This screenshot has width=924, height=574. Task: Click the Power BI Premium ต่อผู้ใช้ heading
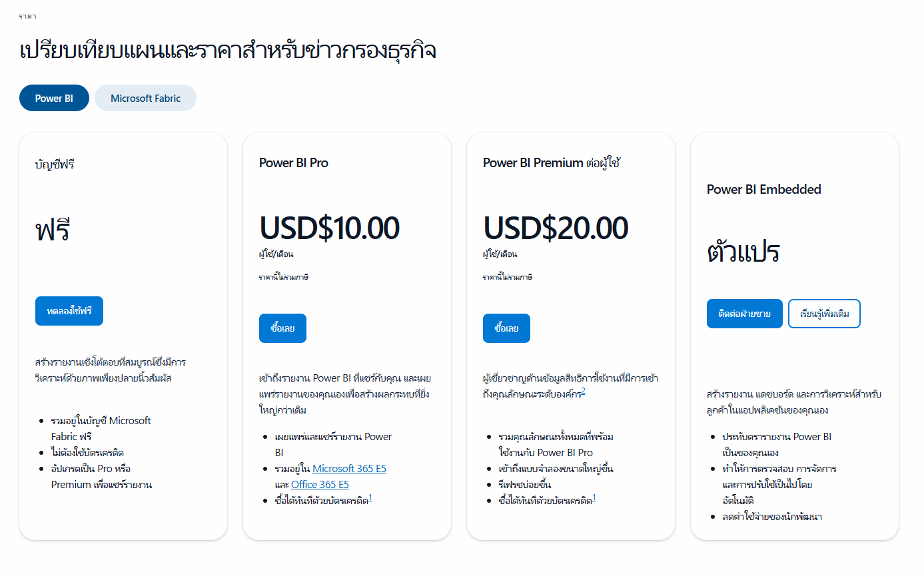[550, 162]
